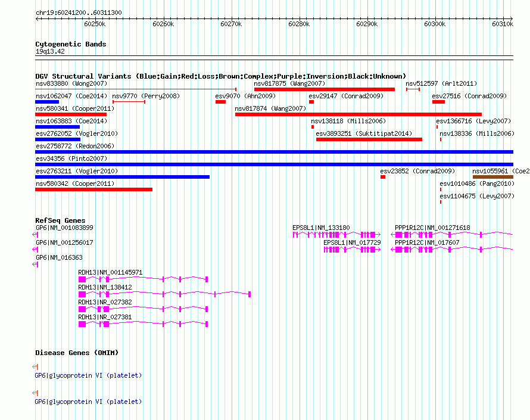Click the Disease Genes (OMIM) track title

click(77, 353)
